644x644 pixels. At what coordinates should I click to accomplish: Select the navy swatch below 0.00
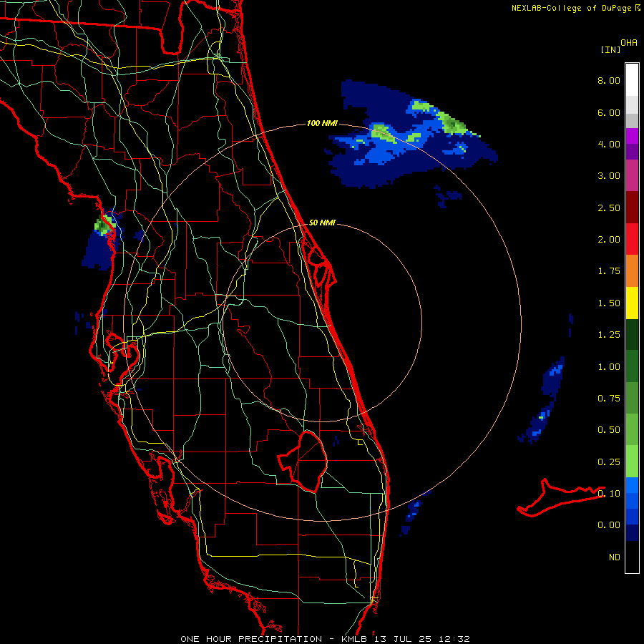632,533
